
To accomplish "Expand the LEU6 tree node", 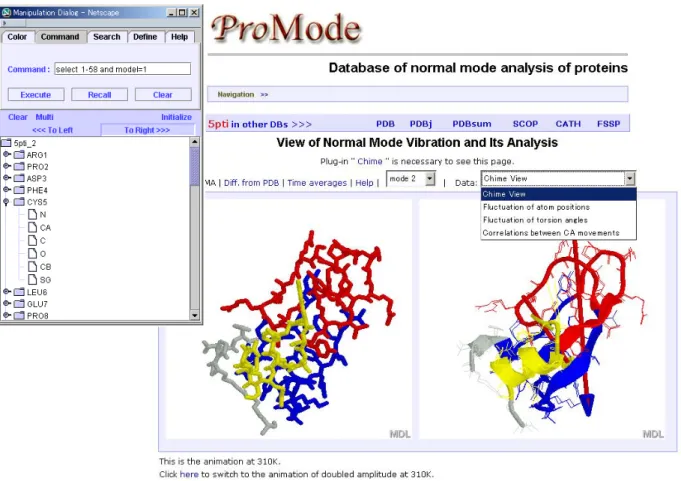I will click(7, 292).
